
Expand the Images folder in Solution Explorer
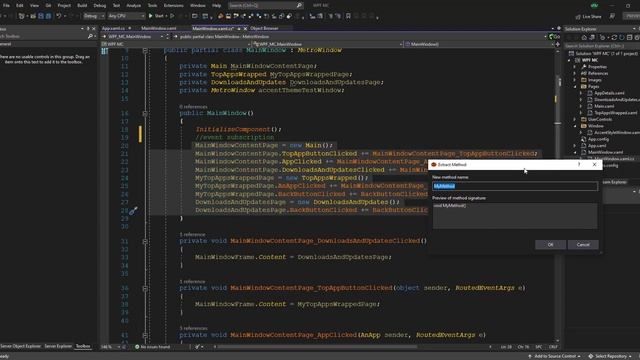point(575,80)
